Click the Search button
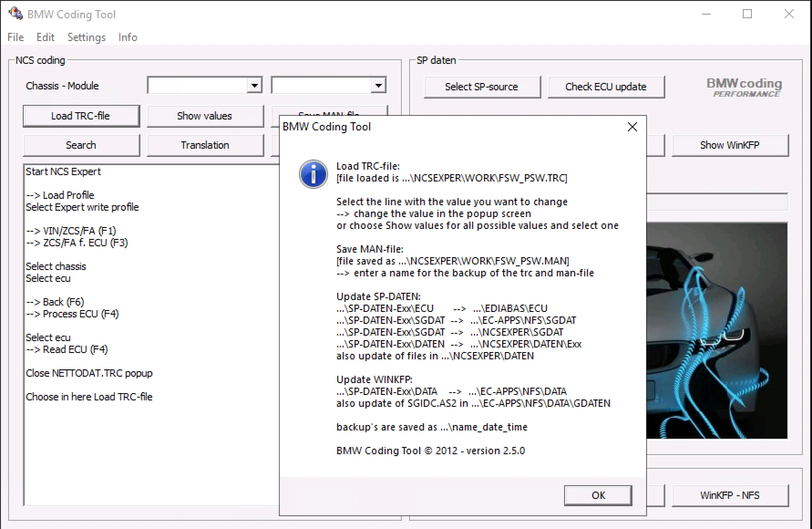The image size is (812, 529). 81,145
